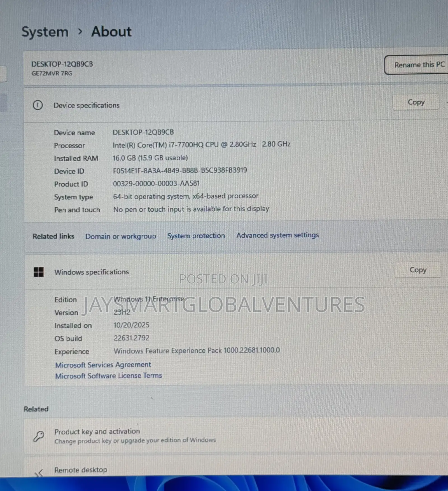
Task: Select the Device ID value F0514E1F-8A3A
Action: pos(180,170)
